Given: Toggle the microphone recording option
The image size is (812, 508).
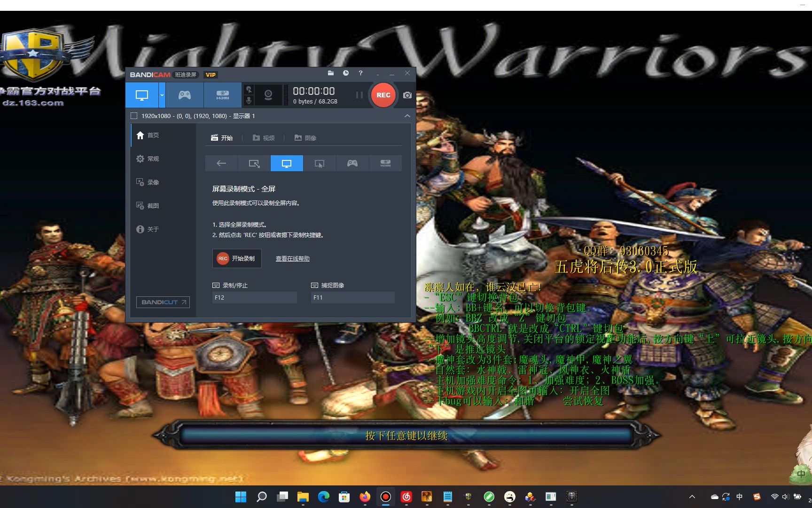Looking at the screenshot, I should point(249,100).
